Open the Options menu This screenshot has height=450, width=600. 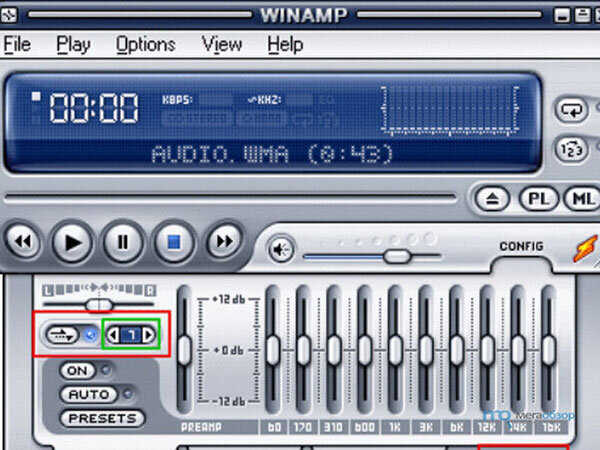(146, 45)
